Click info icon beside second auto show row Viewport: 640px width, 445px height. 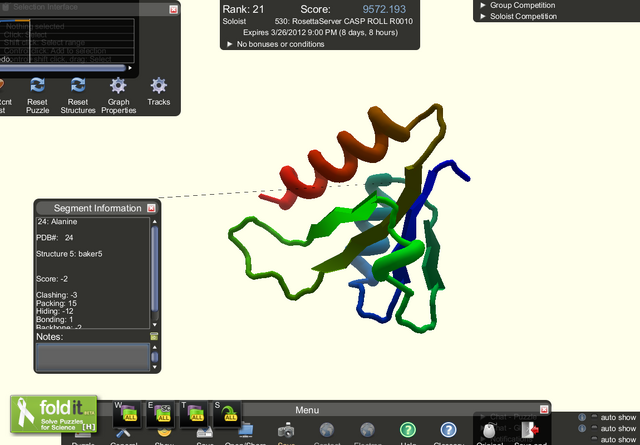582,428
